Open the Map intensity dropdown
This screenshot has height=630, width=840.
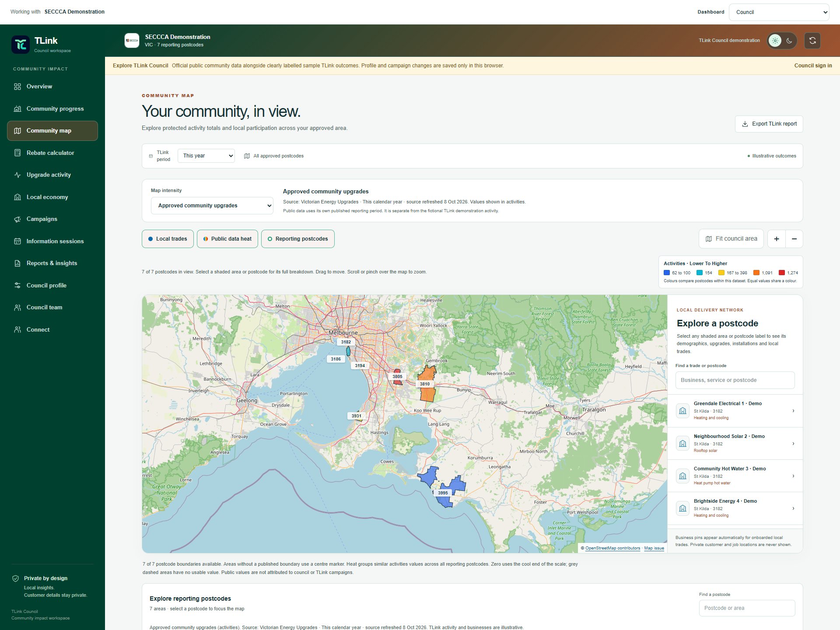pos(212,206)
